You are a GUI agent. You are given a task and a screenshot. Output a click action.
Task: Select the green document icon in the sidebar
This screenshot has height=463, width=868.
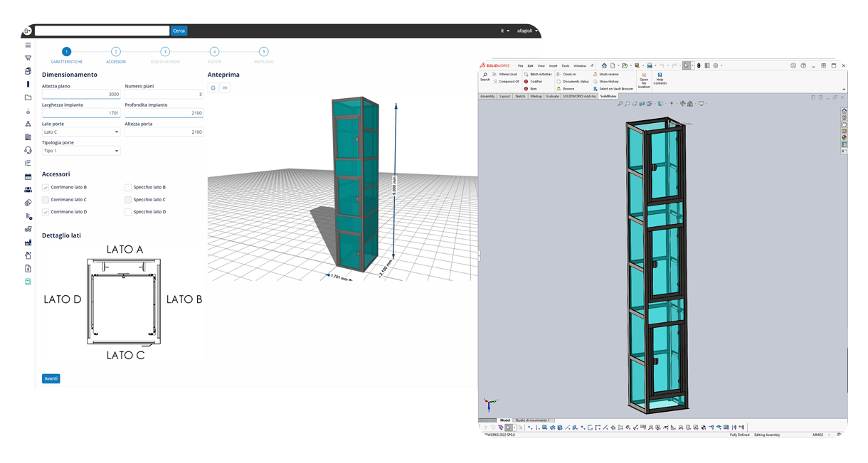(x=28, y=282)
